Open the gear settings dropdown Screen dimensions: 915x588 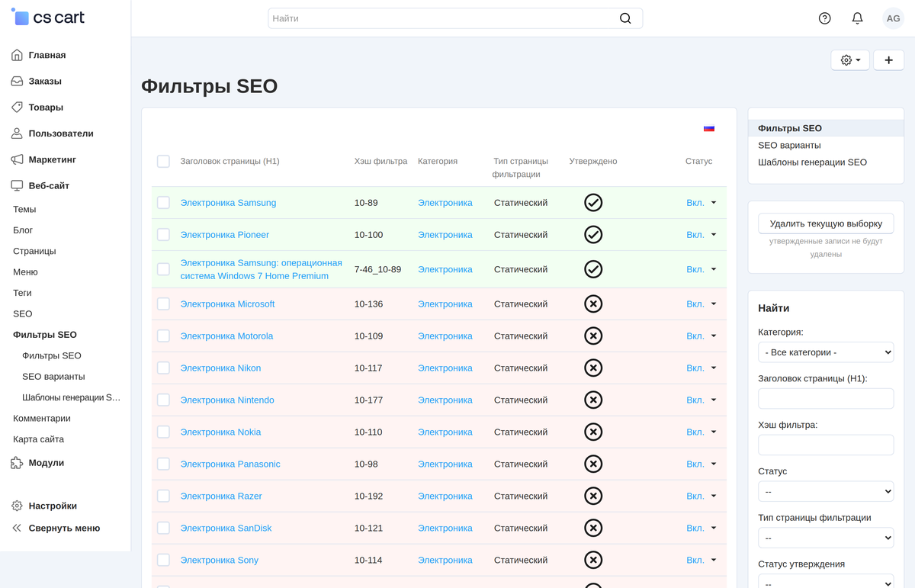850,60
